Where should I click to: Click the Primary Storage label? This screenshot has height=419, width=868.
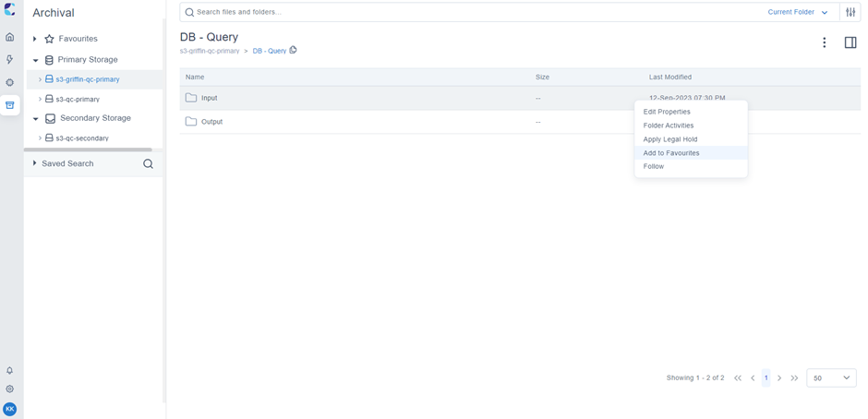(x=88, y=60)
